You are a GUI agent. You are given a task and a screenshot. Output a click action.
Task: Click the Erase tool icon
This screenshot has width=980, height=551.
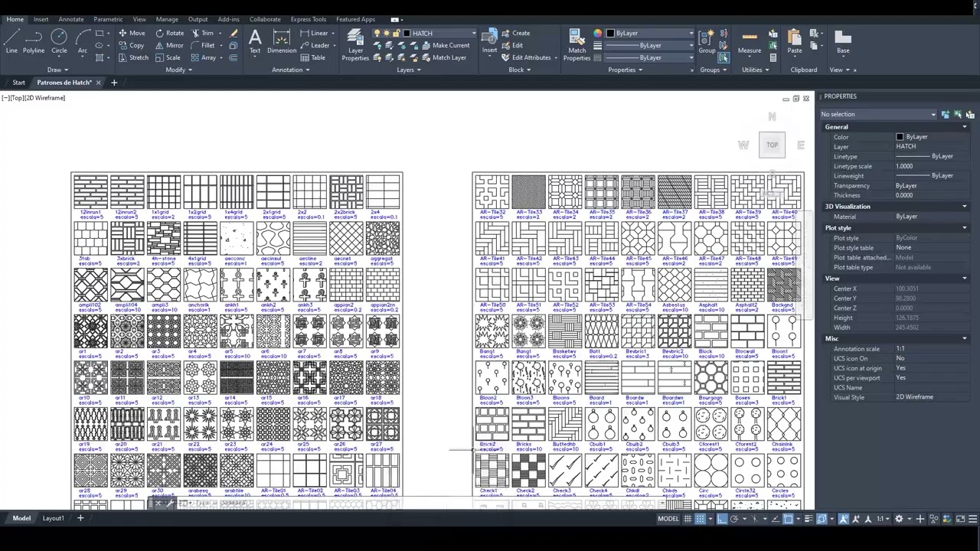[x=234, y=33]
